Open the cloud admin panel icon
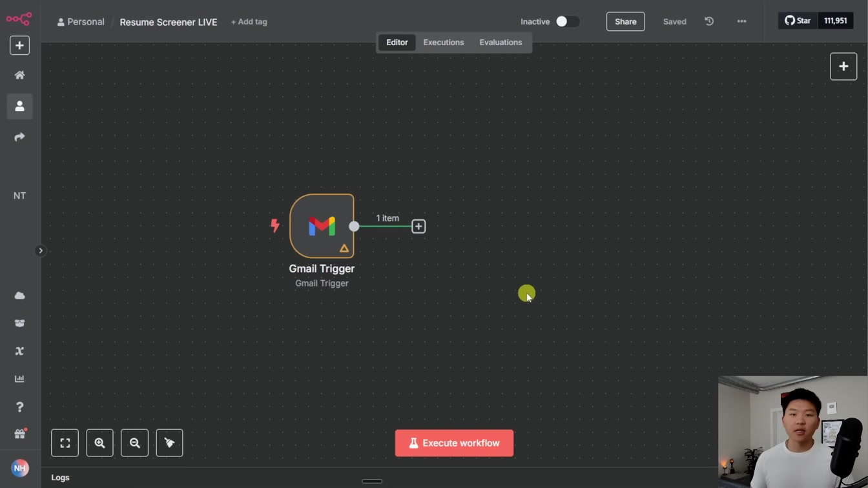Viewport: 868px width, 488px height. point(19,296)
